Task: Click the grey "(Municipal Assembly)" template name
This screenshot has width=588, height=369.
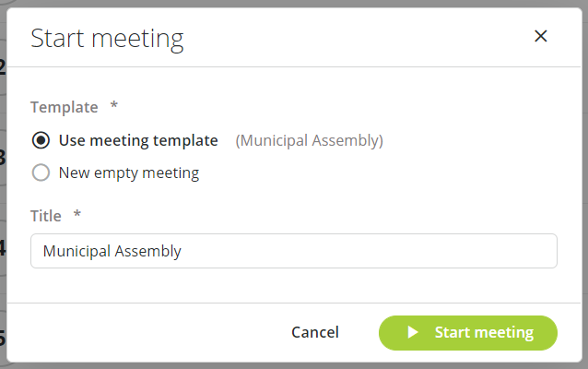Action: tap(309, 141)
